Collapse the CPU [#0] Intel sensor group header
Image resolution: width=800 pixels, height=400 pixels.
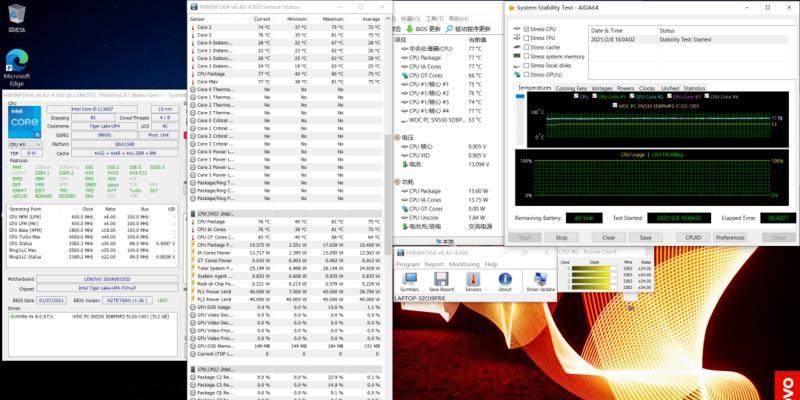tap(286, 214)
